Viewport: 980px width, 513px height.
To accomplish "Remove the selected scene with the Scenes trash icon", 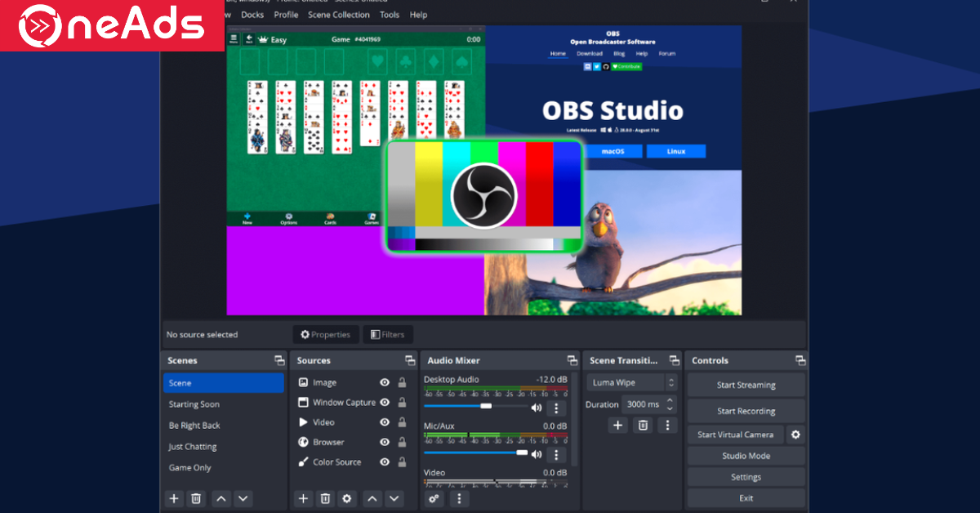I will tap(196, 498).
